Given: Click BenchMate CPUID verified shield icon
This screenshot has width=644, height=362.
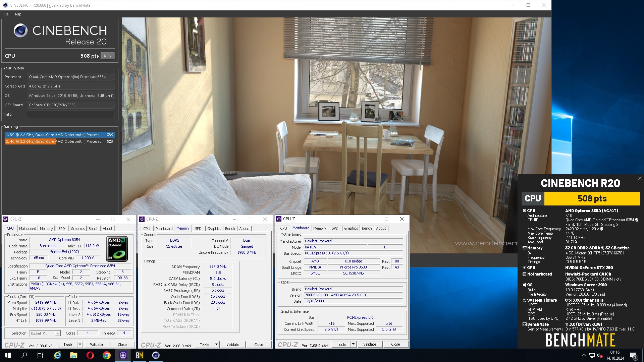Looking at the screenshot, I should (637, 220).
